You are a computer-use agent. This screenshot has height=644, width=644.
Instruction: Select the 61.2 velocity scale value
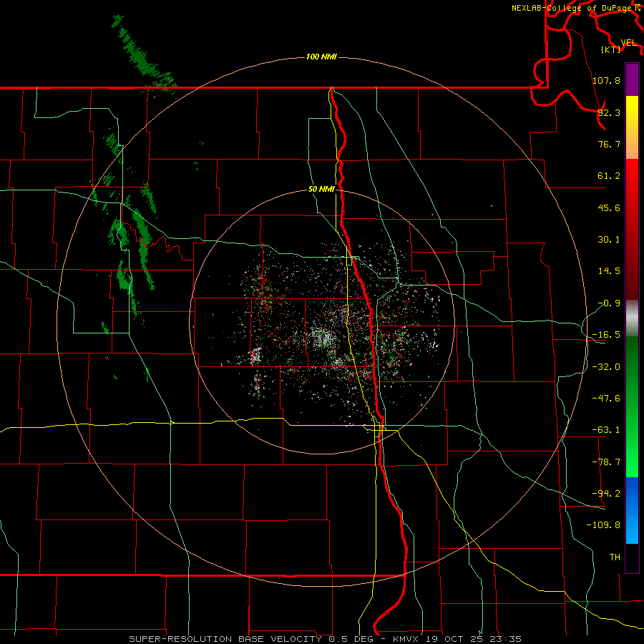609,176
